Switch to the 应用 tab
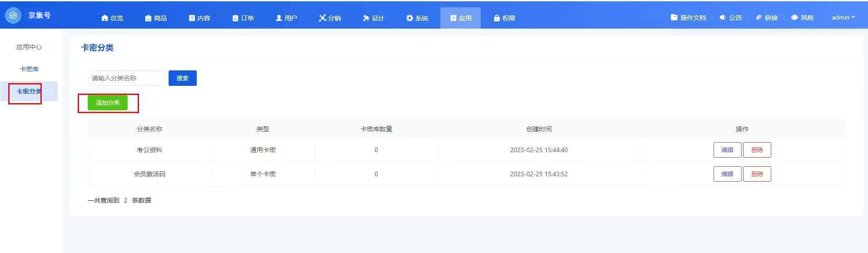 460,18
